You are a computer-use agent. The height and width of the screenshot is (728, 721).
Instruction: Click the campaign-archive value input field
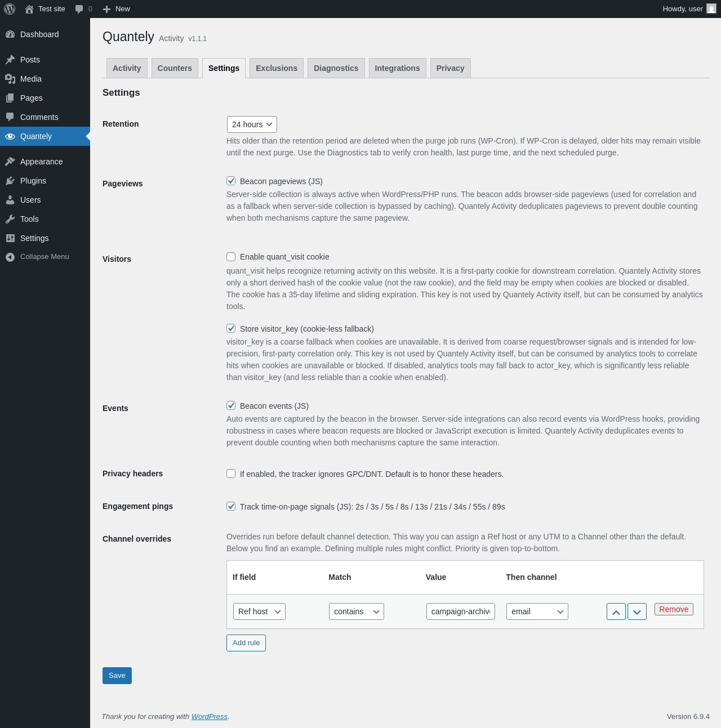[x=461, y=611]
